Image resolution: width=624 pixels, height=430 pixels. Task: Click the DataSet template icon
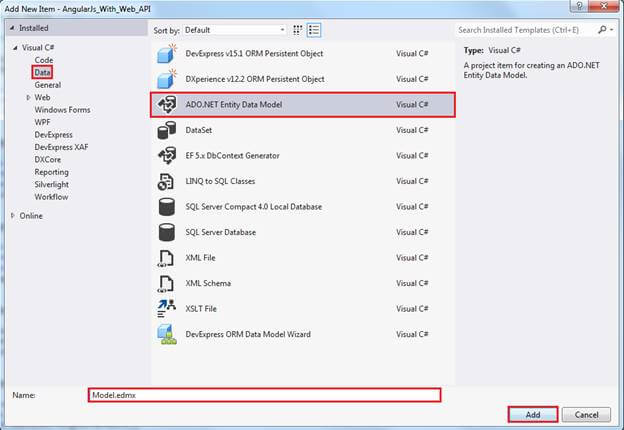tap(167, 130)
